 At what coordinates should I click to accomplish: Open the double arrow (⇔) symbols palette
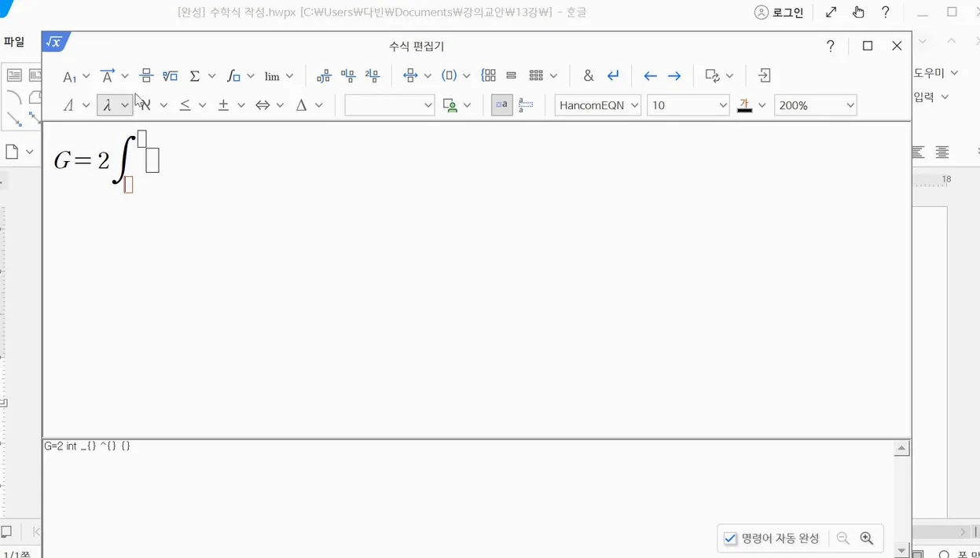262,105
